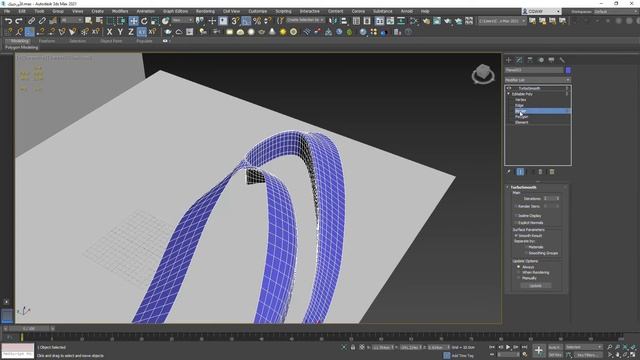Viewport: 640px width, 360px height.
Task: Select the Polygon sub-object level
Action: coord(522,117)
